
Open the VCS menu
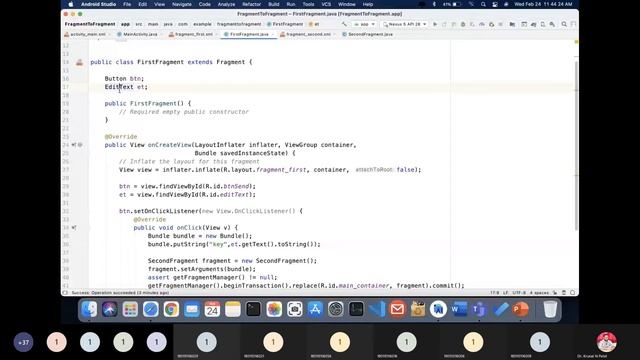click(326, 4)
